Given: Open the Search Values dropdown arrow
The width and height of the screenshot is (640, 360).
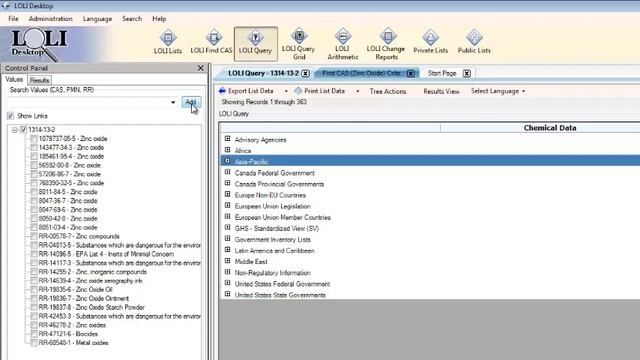Looking at the screenshot, I should click(x=173, y=102).
